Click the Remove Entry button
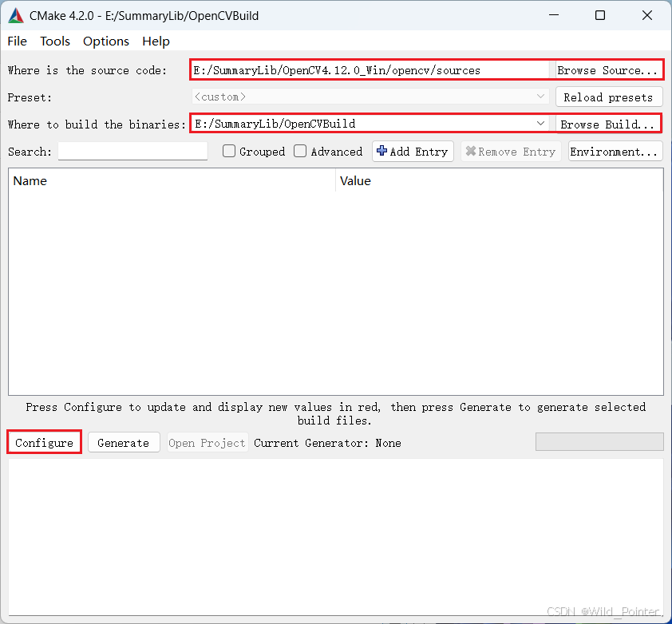The image size is (672, 624). (x=511, y=152)
